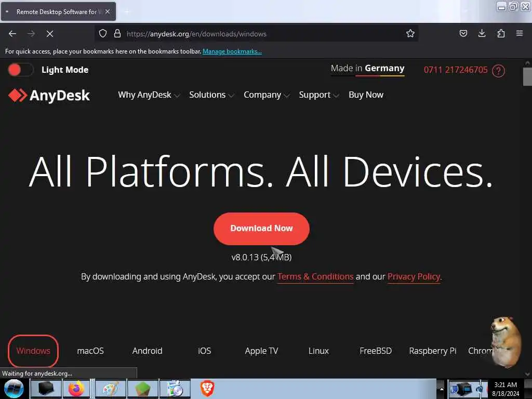The width and height of the screenshot is (532, 399).
Task: Click the Manage bookmarks link
Action: 232,51
